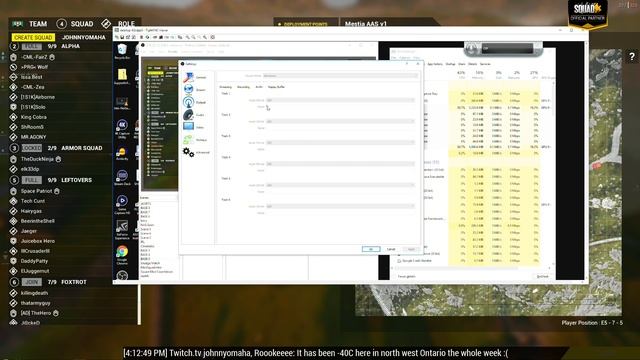Select role icon beside King Cobra
This screenshot has height=360, width=640.
click(x=13, y=117)
